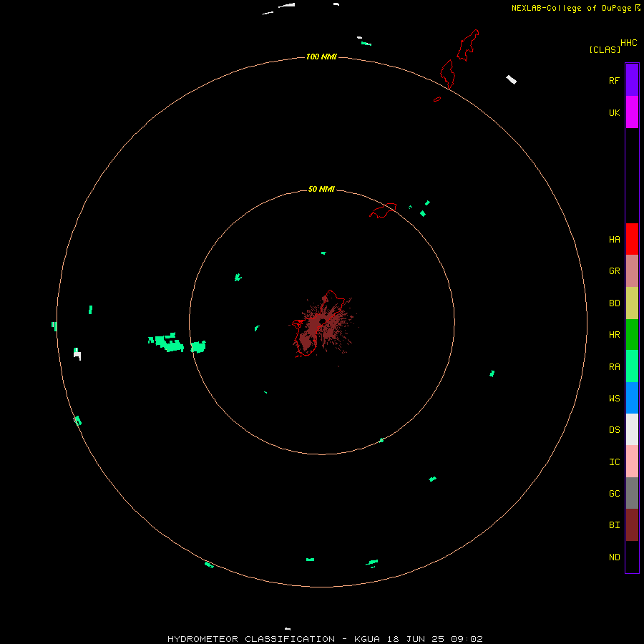This screenshot has height=644, width=644.
Task: Click the white dry snow echo near the west ring
Action: (77, 355)
